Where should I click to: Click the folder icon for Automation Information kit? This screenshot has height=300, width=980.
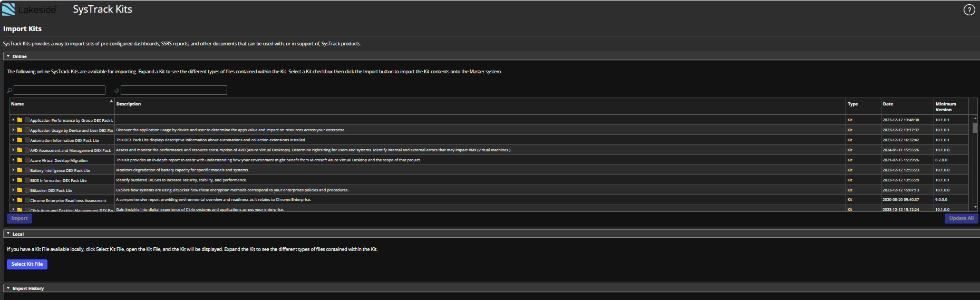click(x=20, y=140)
